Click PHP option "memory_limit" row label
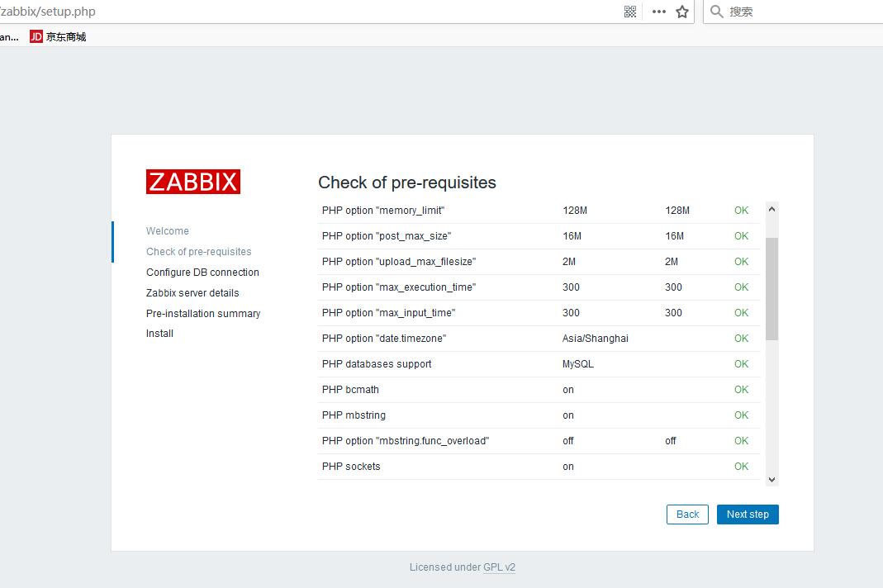This screenshot has width=883, height=588. pyautogui.click(x=383, y=211)
